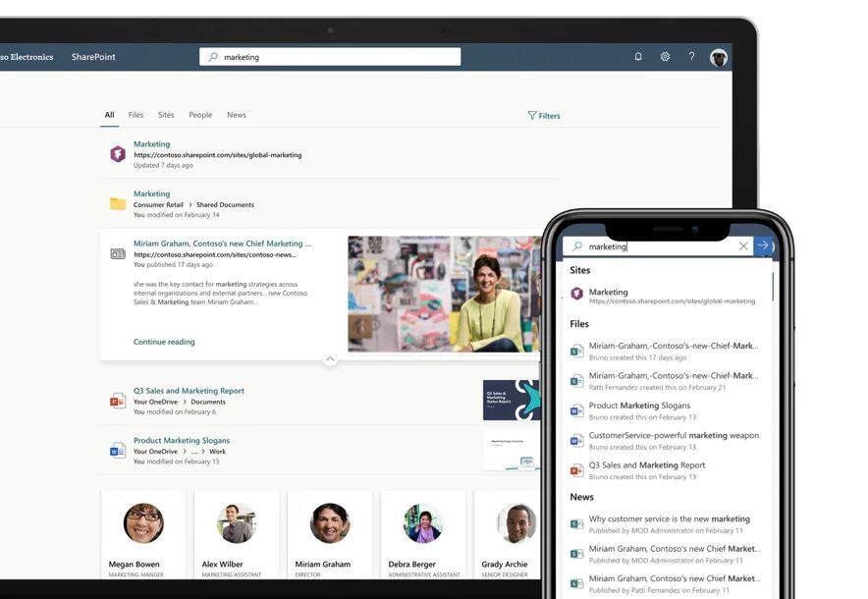Click the notification bell icon
Image resolution: width=868 pixels, height=599 pixels.
click(x=638, y=57)
